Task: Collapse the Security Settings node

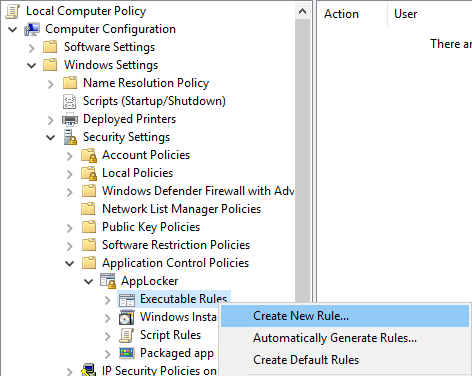Action: tap(51, 138)
